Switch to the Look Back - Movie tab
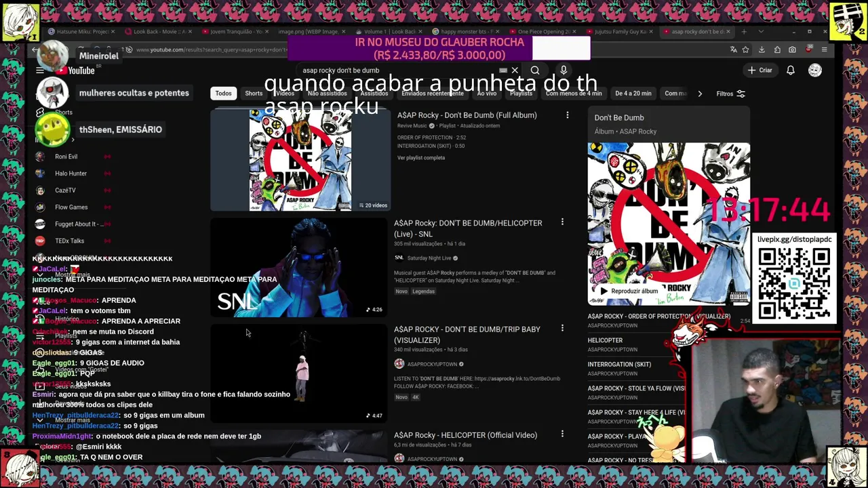 pos(158,32)
